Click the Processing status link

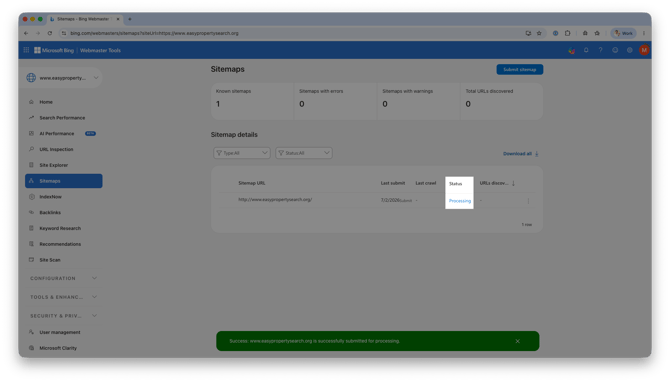pos(460,201)
